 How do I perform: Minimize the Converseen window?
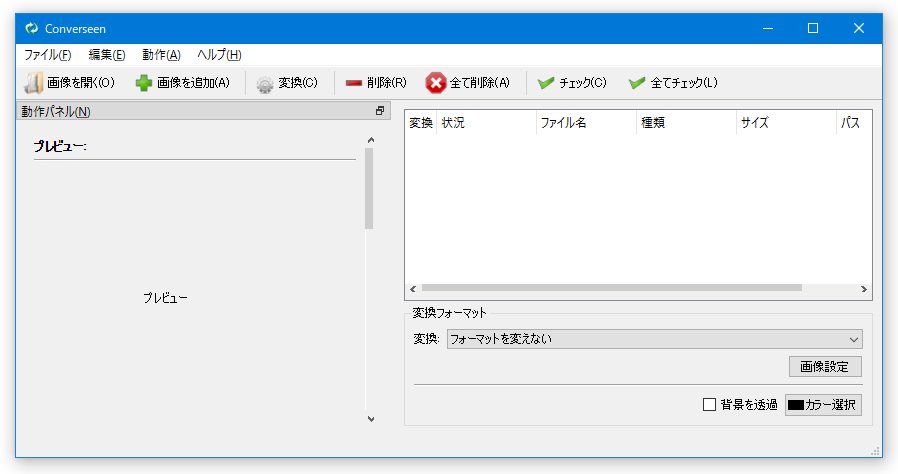point(767,28)
